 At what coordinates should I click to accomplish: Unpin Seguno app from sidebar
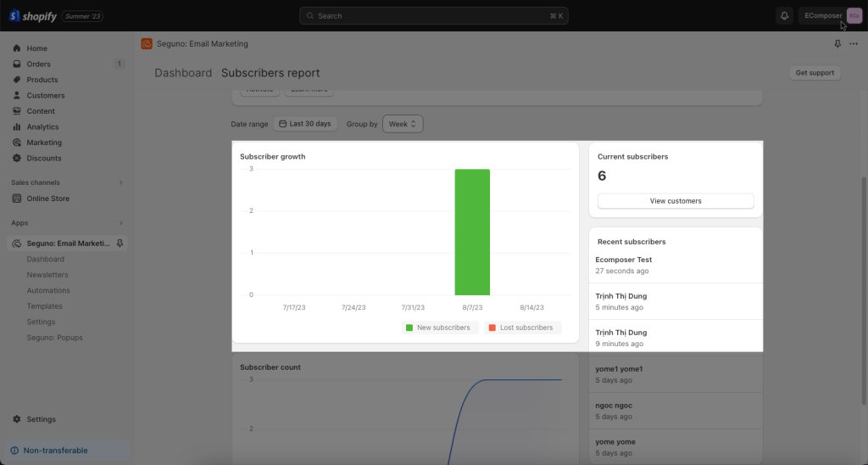tap(120, 244)
